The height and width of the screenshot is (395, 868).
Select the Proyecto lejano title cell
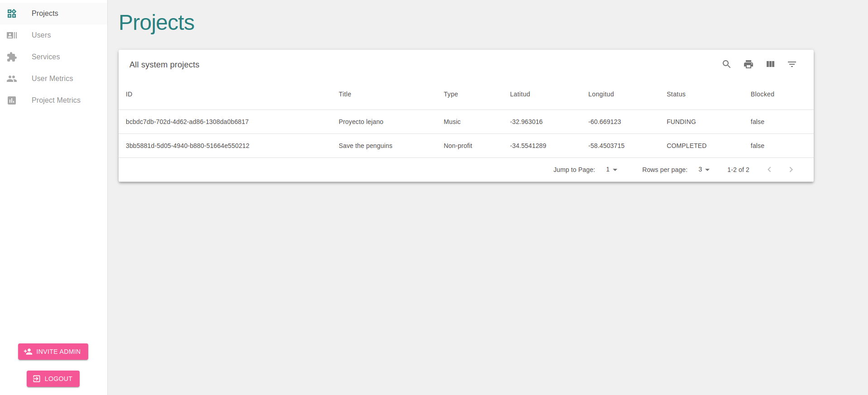click(x=361, y=122)
